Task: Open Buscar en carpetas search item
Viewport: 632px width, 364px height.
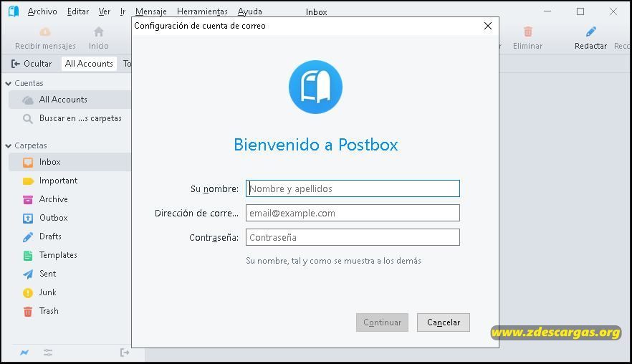Action: (x=70, y=118)
